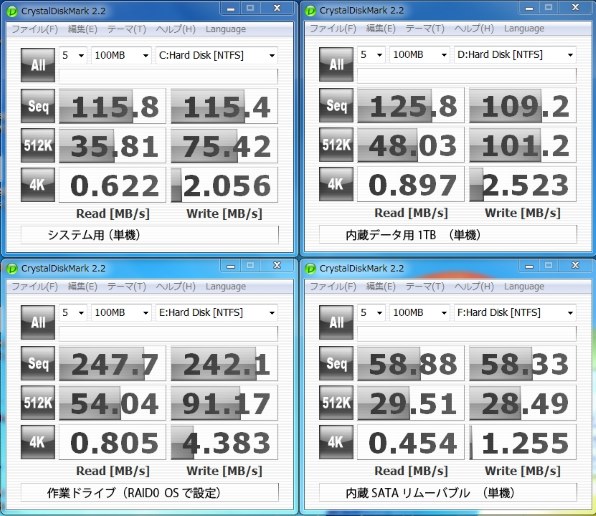596x516 pixels.
Task: Run All tests in E: drive window
Action: tap(38, 323)
